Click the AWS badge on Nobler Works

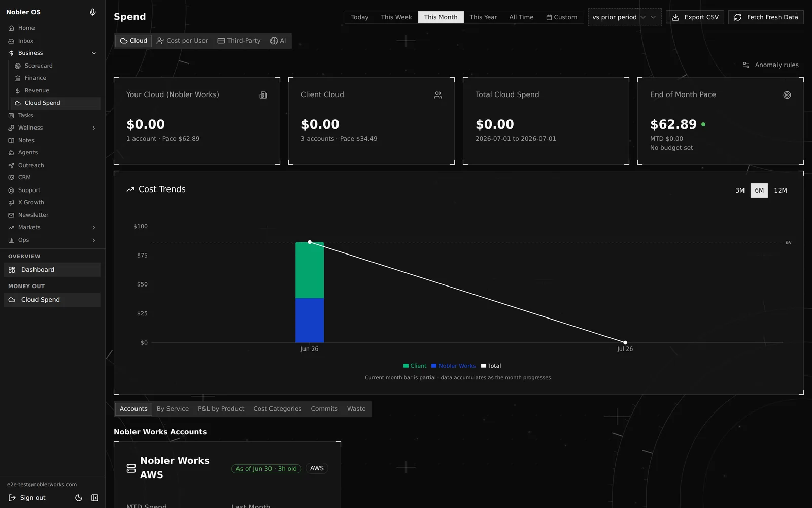317,468
